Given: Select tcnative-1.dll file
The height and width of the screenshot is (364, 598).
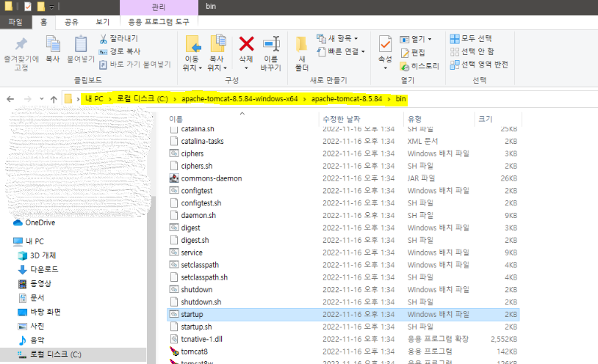Looking at the screenshot, I should (343, 339).
